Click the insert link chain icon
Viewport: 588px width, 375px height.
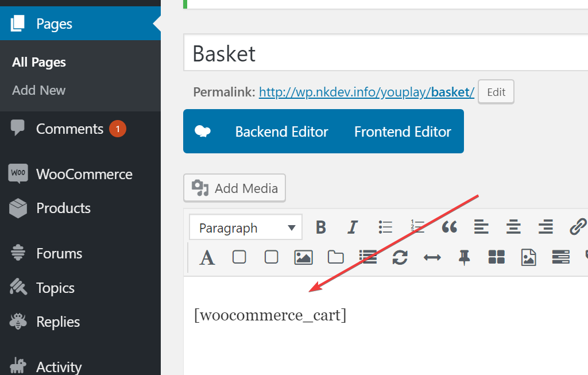tap(577, 227)
